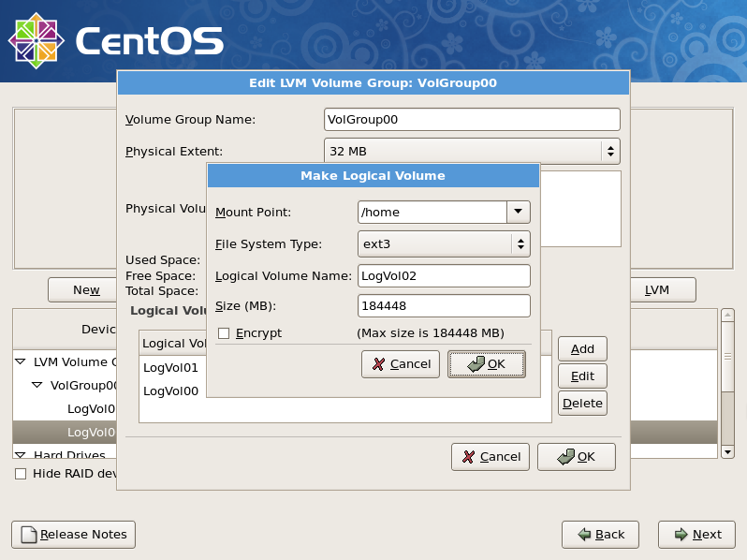Collapse the Hard Drives tree node
The width and height of the screenshot is (747, 560).
pyautogui.click(x=21, y=455)
